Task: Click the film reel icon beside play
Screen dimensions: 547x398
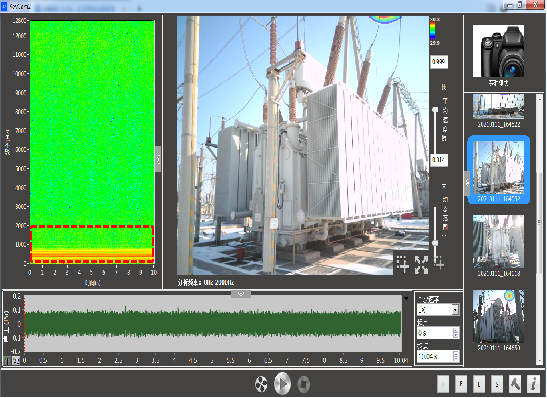Action: (x=261, y=384)
